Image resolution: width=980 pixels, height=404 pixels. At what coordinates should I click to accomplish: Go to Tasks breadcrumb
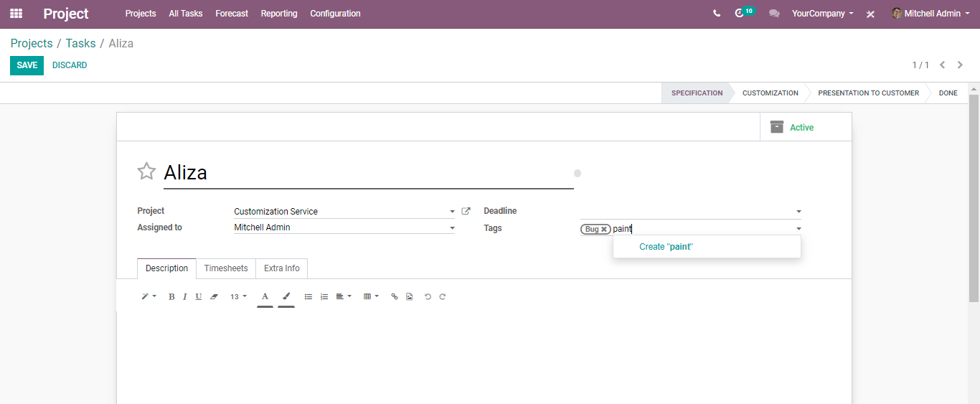[80, 43]
